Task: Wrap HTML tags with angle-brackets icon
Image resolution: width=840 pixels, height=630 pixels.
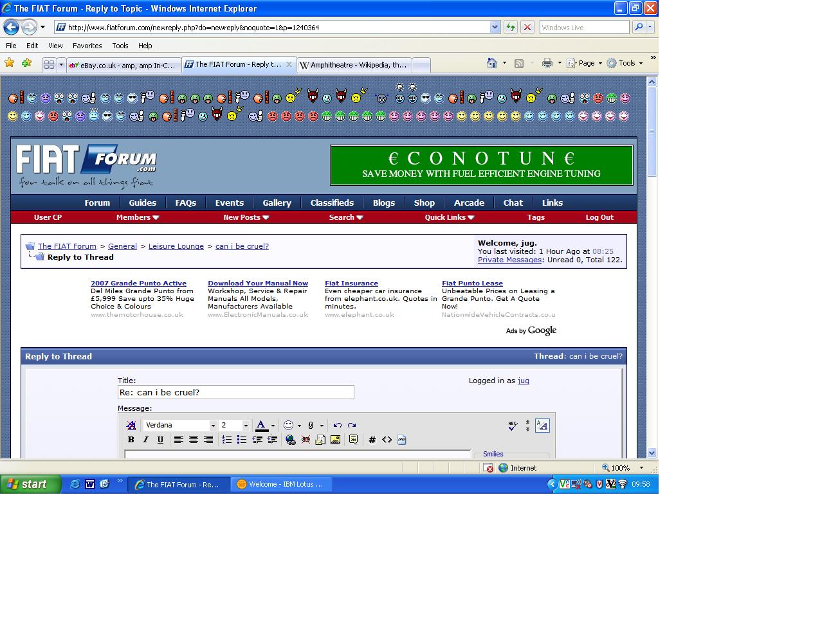Action: click(387, 440)
